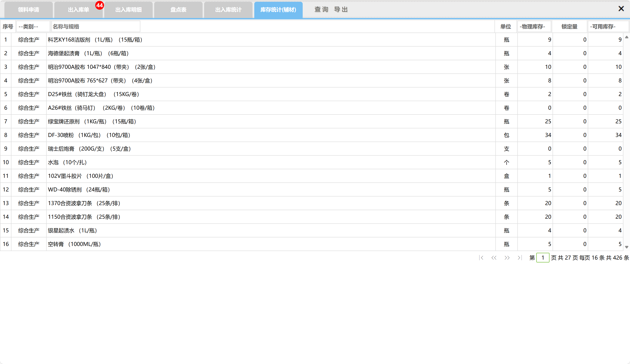The image size is (630, 364).
Task: Switch to the 出入库统计 tab
Action: pos(228,10)
